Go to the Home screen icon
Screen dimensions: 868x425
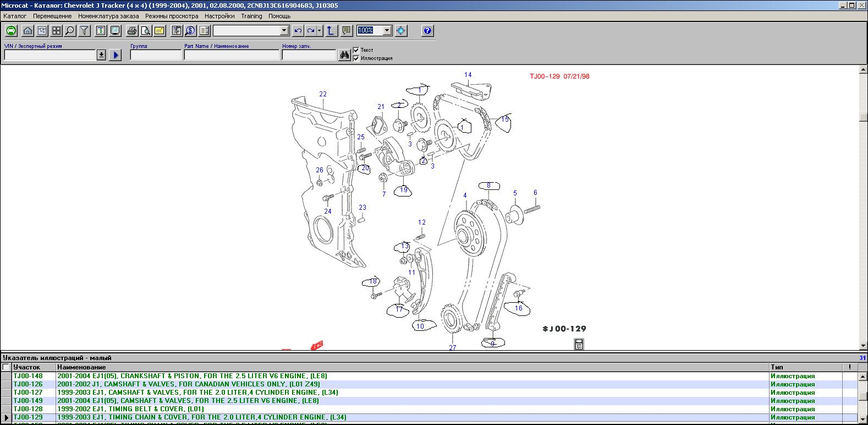tap(28, 31)
